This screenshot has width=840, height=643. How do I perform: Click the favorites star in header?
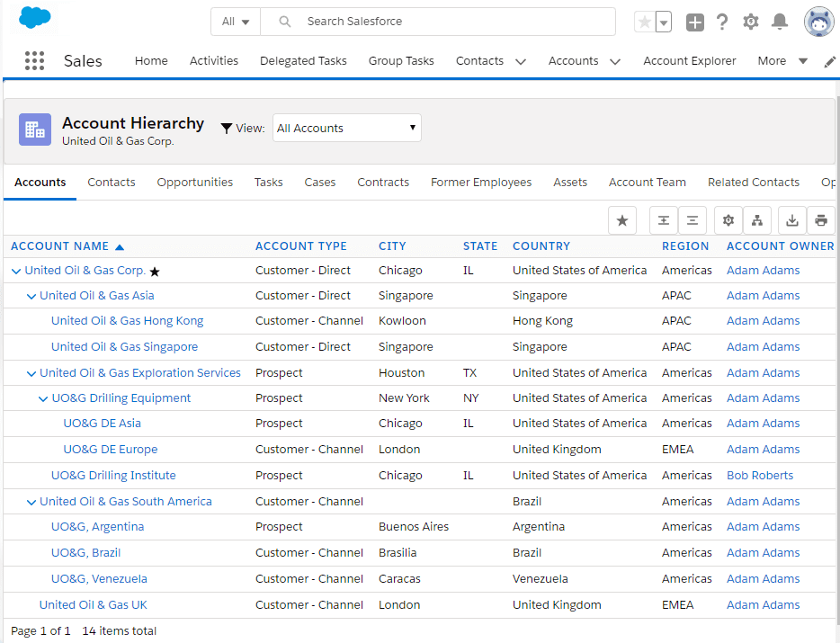pyautogui.click(x=645, y=22)
